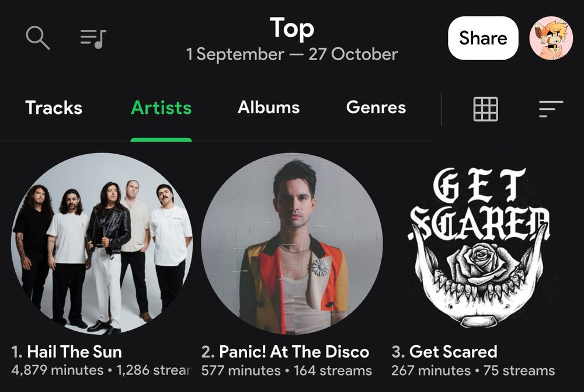Viewport: 584px width, 392px height.
Task: Open the playlist queue music icon
Action: coord(93,39)
